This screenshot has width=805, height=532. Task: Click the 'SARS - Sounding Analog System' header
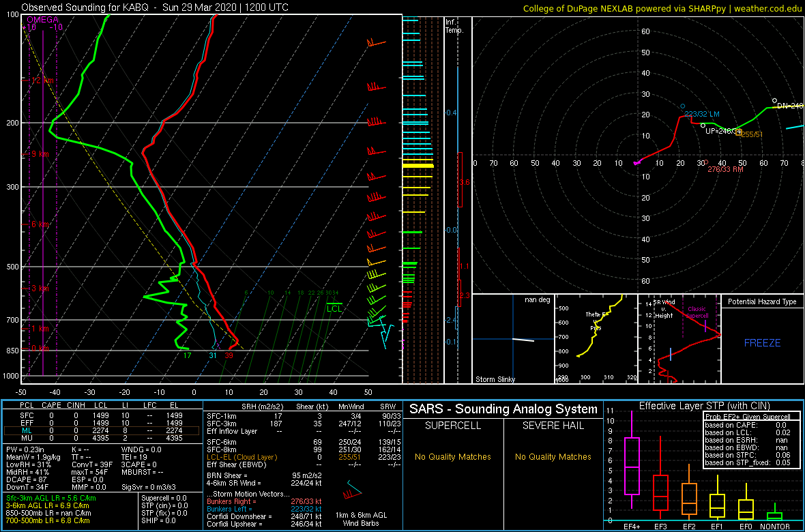tap(503, 410)
